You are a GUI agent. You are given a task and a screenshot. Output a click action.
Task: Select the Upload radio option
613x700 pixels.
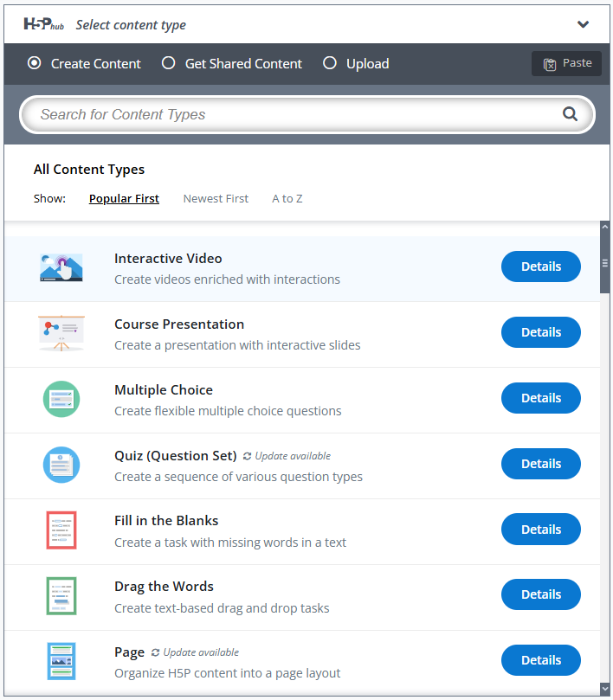(329, 63)
